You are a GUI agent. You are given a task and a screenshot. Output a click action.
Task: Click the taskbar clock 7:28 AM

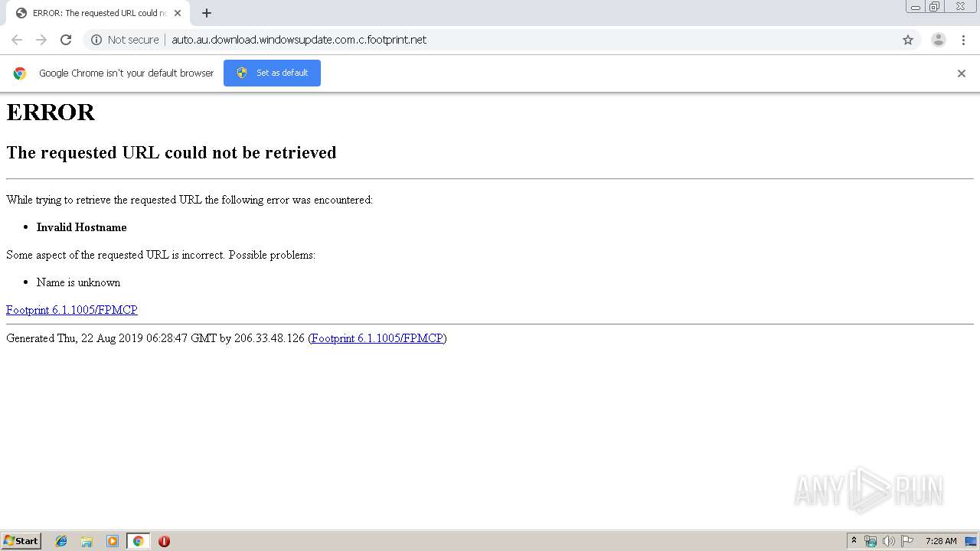click(941, 541)
